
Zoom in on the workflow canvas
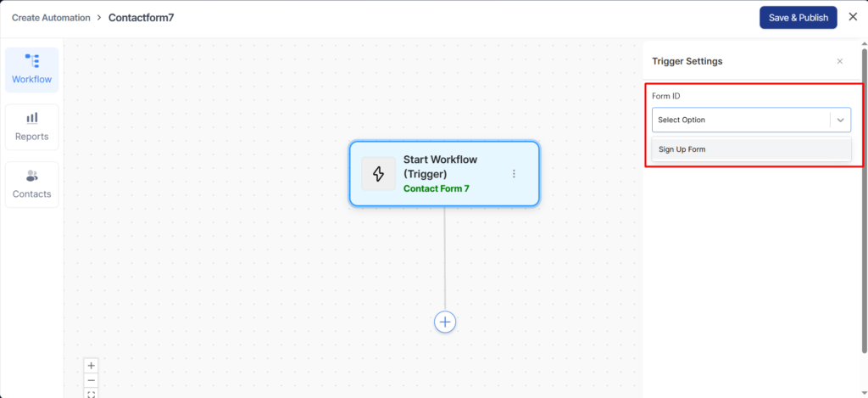(x=92, y=365)
